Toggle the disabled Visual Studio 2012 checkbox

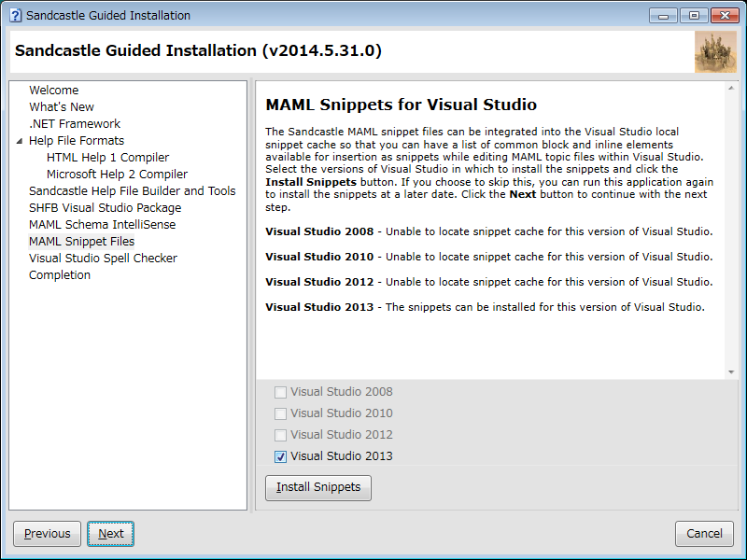point(281,435)
